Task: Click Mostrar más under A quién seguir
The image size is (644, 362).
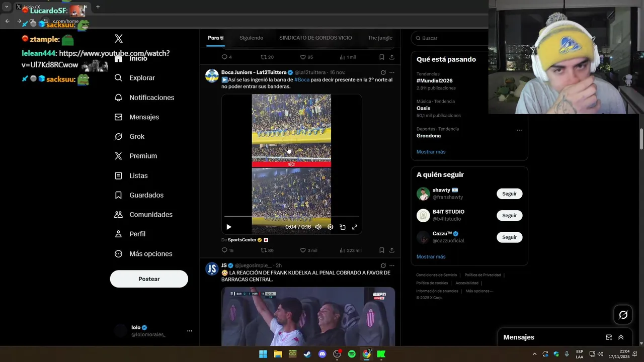Action: pyautogui.click(x=431, y=257)
